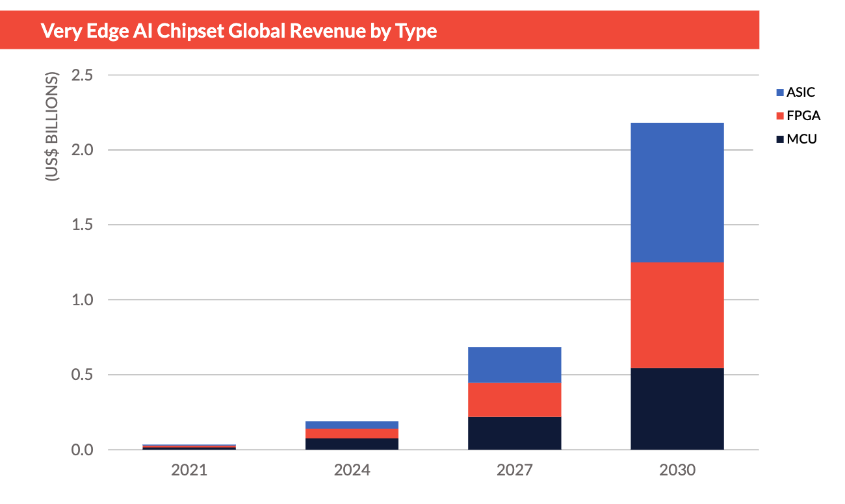
Task: Click the 2021 x-axis year label
Action: click(189, 470)
